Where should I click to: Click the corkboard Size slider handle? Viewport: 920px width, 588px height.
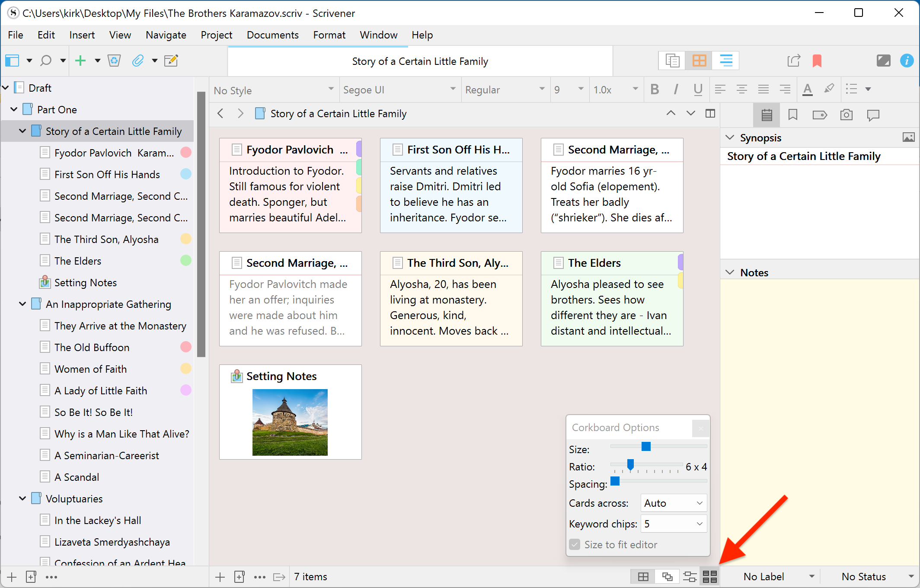point(646,446)
